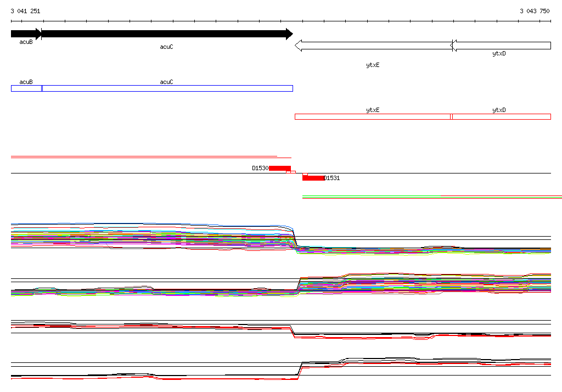Click the D1530 text label
Screen dimensions: 562x392
tap(260, 168)
